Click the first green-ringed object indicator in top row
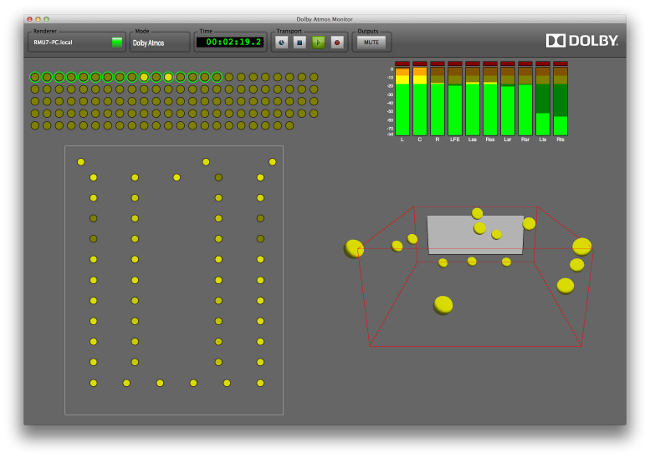This screenshot has width=650, height=458. tap(35, 77)
